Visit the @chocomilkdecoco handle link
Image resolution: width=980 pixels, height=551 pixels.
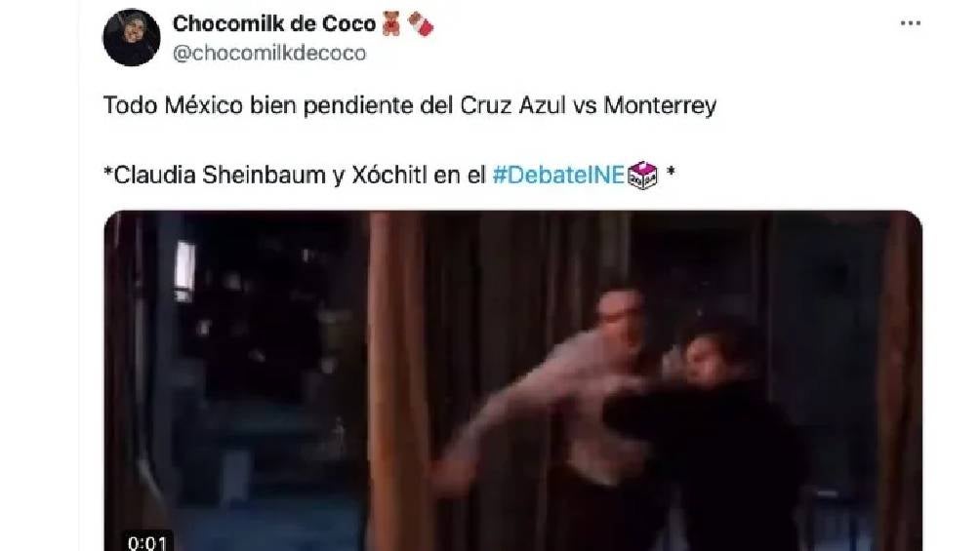[x=269, y=53]
